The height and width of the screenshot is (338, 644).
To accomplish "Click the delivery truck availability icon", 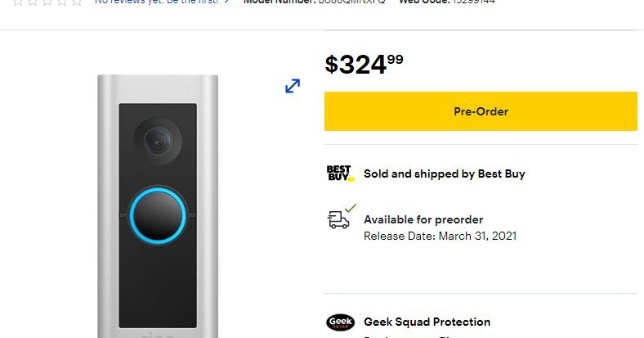I will pyautogui.click(x=339, y=219).
